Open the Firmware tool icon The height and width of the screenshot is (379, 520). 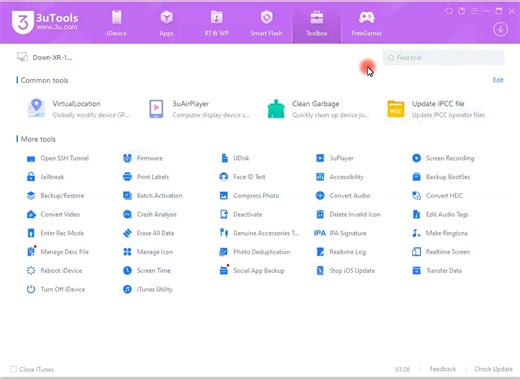point(127,158)
